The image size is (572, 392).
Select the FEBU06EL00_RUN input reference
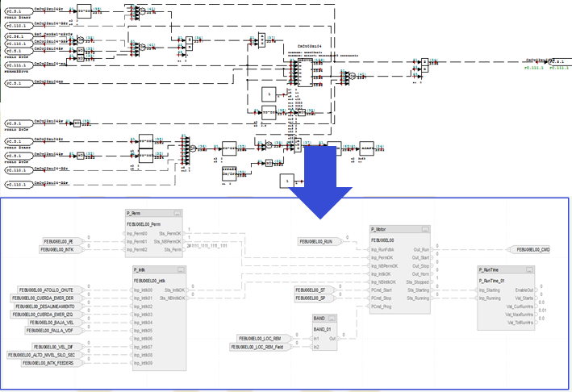point(319,241)
